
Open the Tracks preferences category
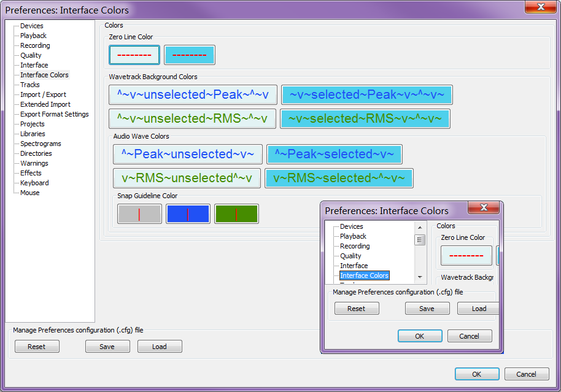(29, 85)
